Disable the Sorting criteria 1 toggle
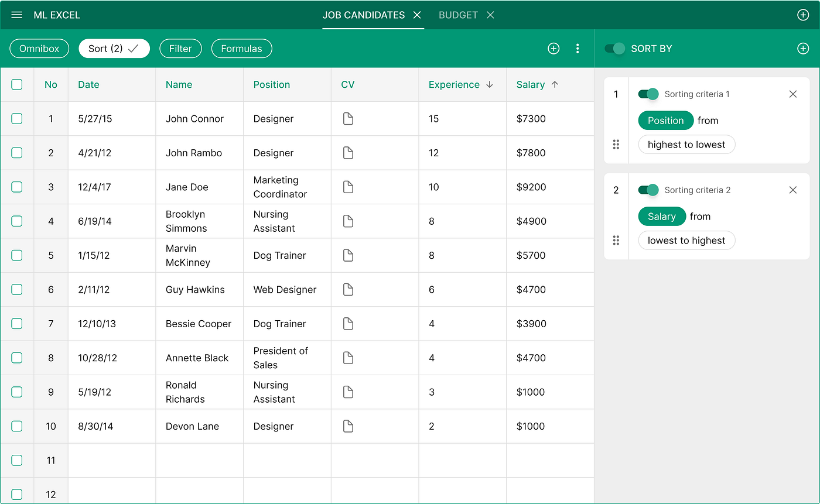Screen dimensions: 820x504 (648, 94)
